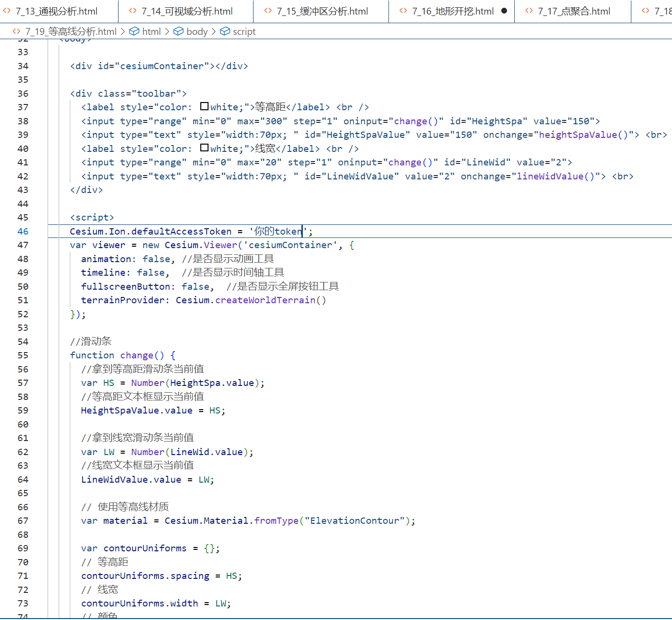Click the unsaved dot on 7_16_地形开挖.html tab
The height and width of the screenshot is (620, 672).
pos(504,11)
